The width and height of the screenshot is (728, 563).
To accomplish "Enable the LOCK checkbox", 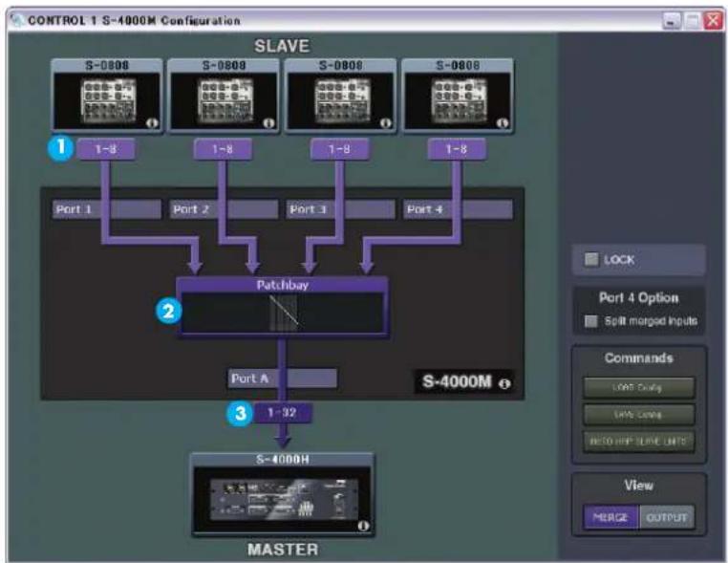I will 591,259.
